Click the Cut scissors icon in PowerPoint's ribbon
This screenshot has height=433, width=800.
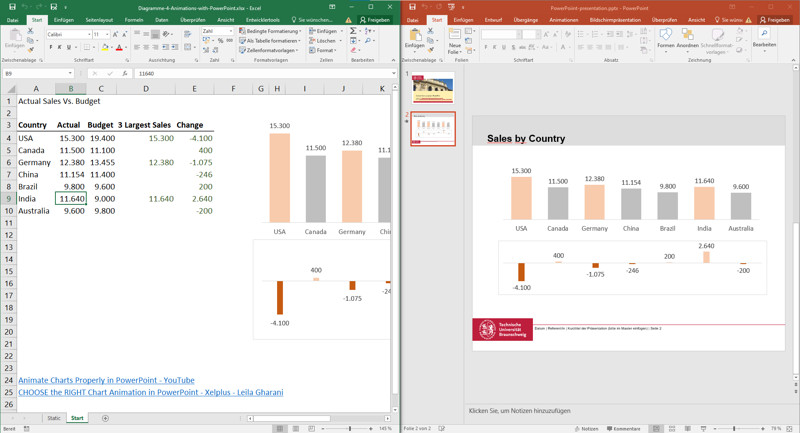431,31
